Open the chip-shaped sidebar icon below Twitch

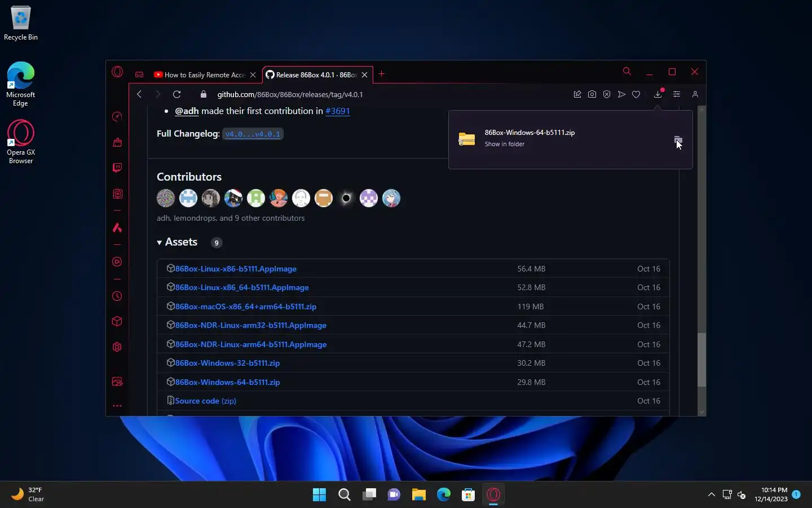point(117,194)
